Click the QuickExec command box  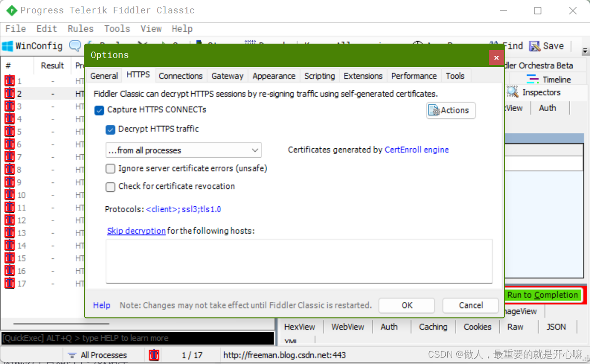point(138,338)
